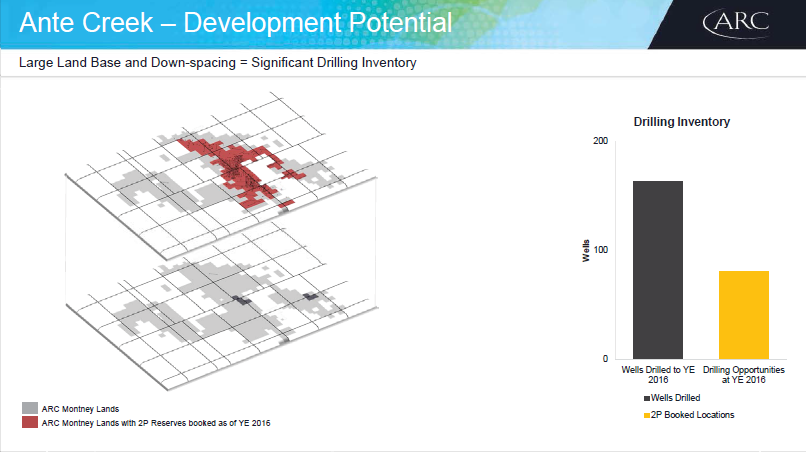Select the slide title 'Ante Creek – Development Potential'
Screen dimensions: 806x454
[235, 23]
